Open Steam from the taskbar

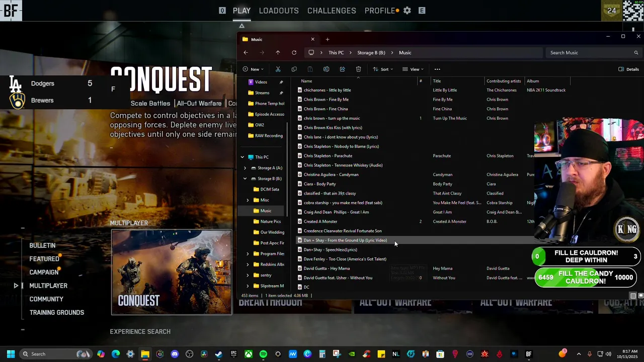click(x=219, y=354)
